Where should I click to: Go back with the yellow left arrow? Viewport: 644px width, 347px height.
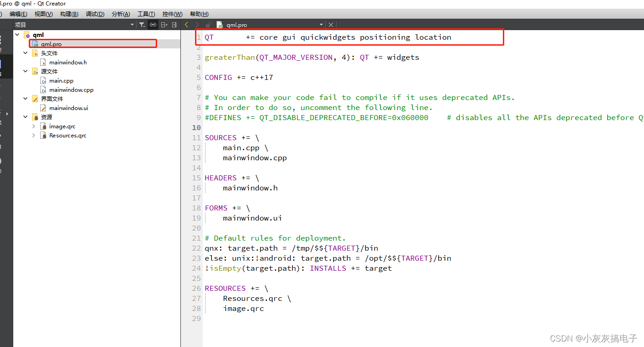click(186, 25)
